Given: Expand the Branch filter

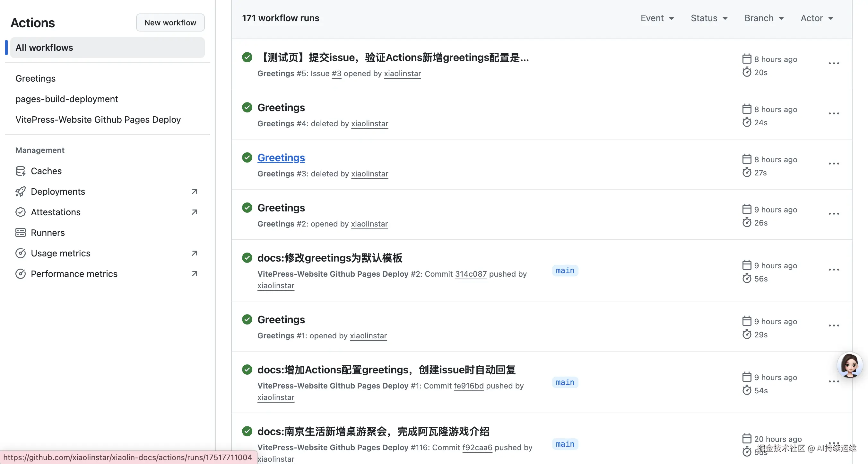Looking at the screenshot, I should (x=764, y=18).
